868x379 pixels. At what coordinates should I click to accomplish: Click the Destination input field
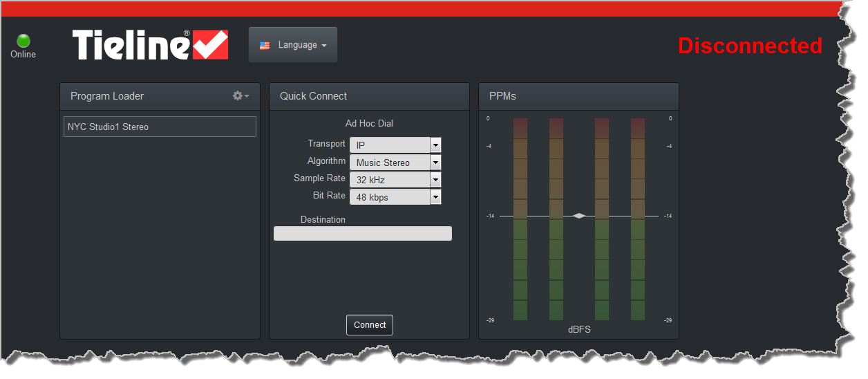pos(363,234)
